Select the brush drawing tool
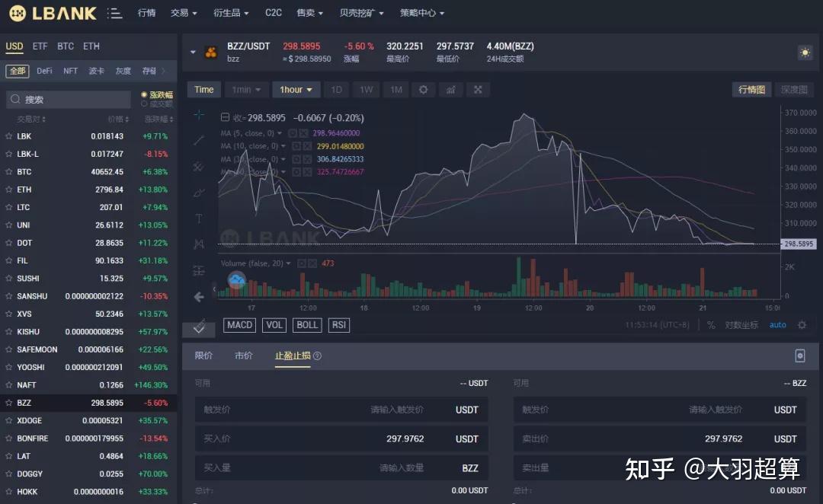This screenshot has height=504, width=823. click(x=199, y=193)
